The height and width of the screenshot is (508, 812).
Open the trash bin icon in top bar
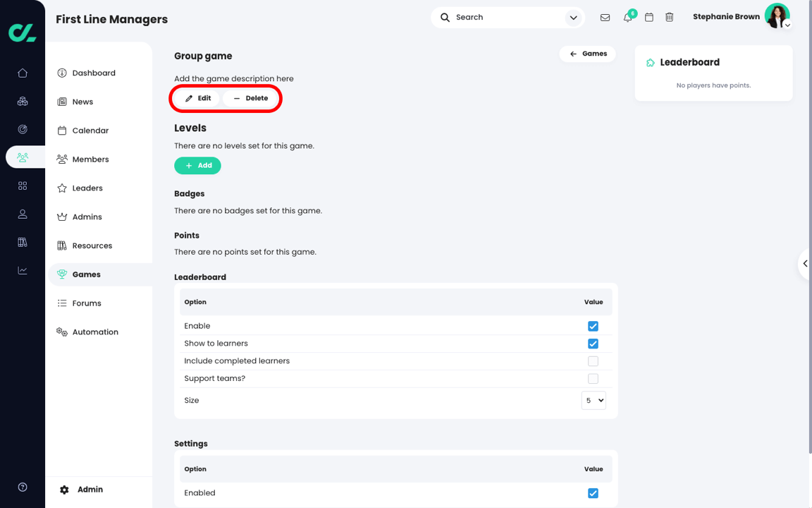click(x=670, y=18)
